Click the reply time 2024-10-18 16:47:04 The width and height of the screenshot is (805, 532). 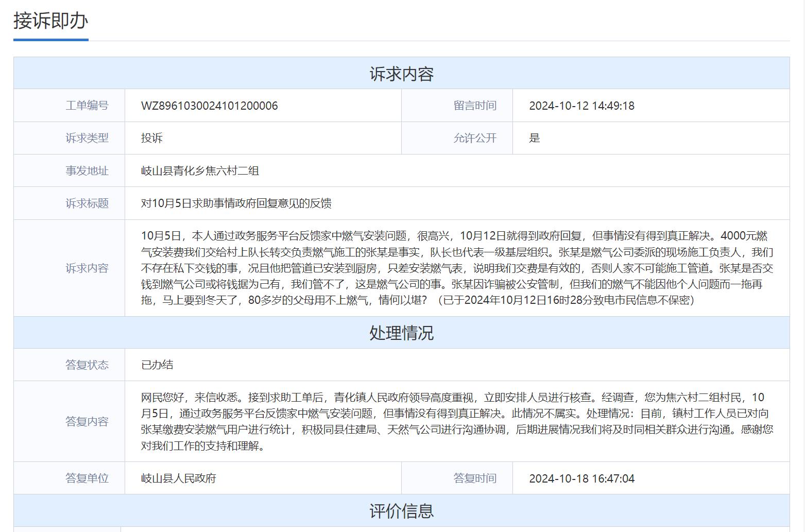tap(581, 478)
